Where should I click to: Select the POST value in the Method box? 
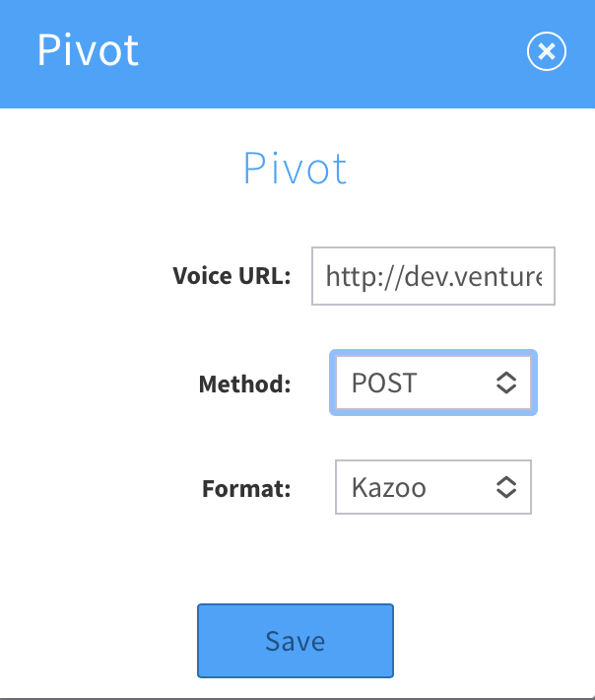coord(384,383)
